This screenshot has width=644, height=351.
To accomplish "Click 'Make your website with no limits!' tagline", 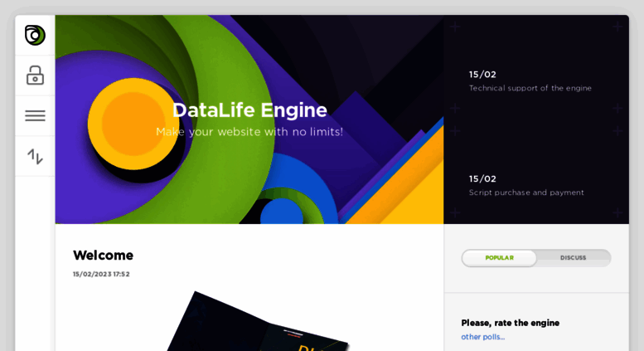I will tap(249, 132).
